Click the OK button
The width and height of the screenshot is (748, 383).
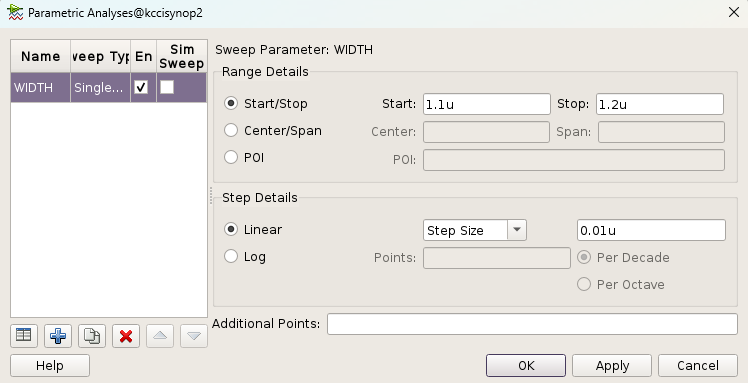(x=526, y=365)
